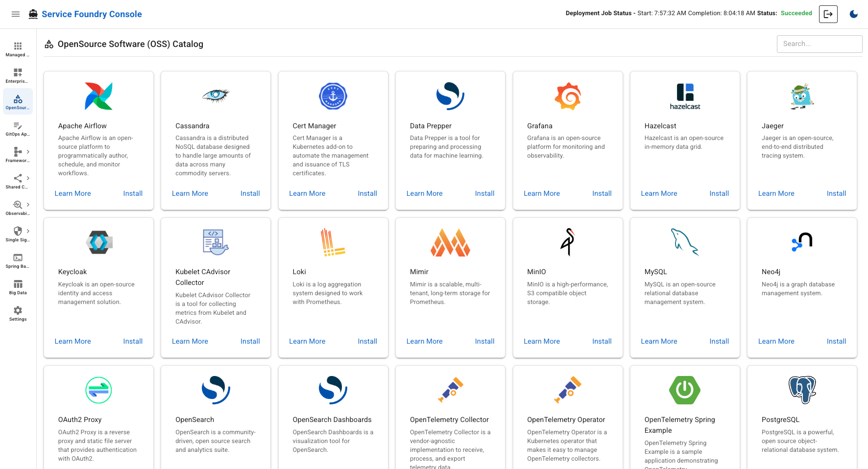Learn More about Apache Airflow

click(73, 193)
